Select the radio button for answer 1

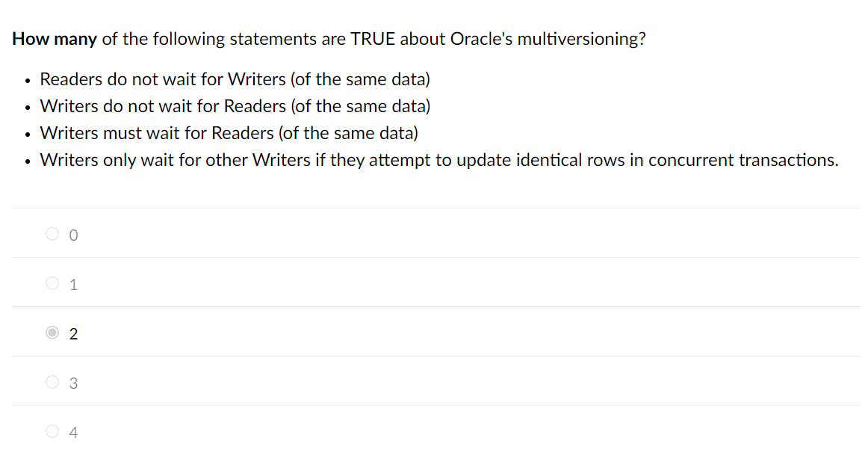tap(52, 283)
